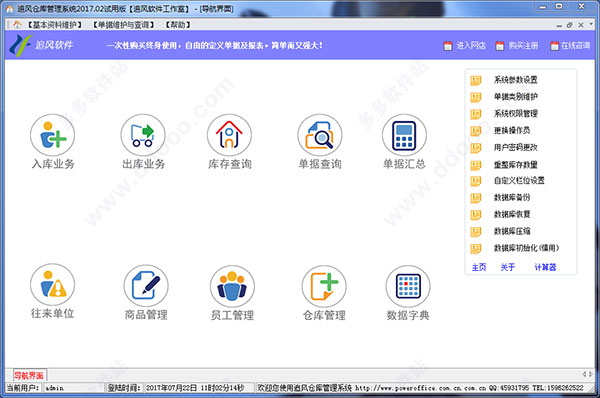Click the inner close button of child window
The height and width of the screenshot is (398, 600).
point(580,25)
